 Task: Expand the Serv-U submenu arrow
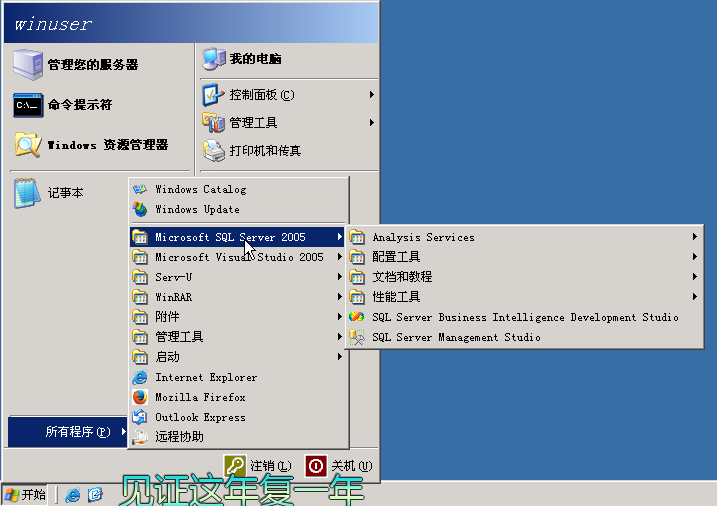point(340,277)
